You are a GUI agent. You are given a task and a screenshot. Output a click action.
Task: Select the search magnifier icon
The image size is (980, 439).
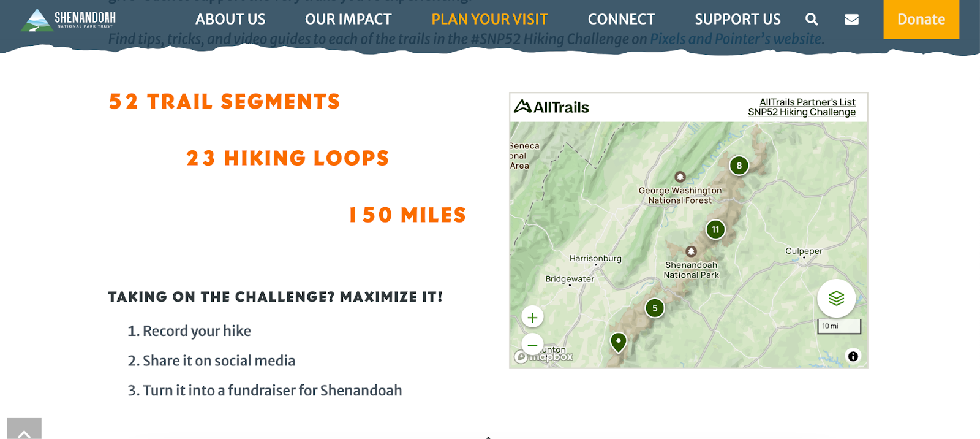pyautogui.click(x=812, y=19)
